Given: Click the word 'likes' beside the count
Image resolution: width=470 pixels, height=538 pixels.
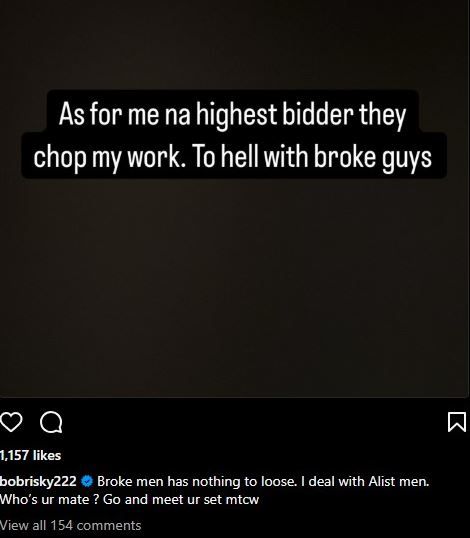Looking at the screenshot, I should [x=47, y=455].
